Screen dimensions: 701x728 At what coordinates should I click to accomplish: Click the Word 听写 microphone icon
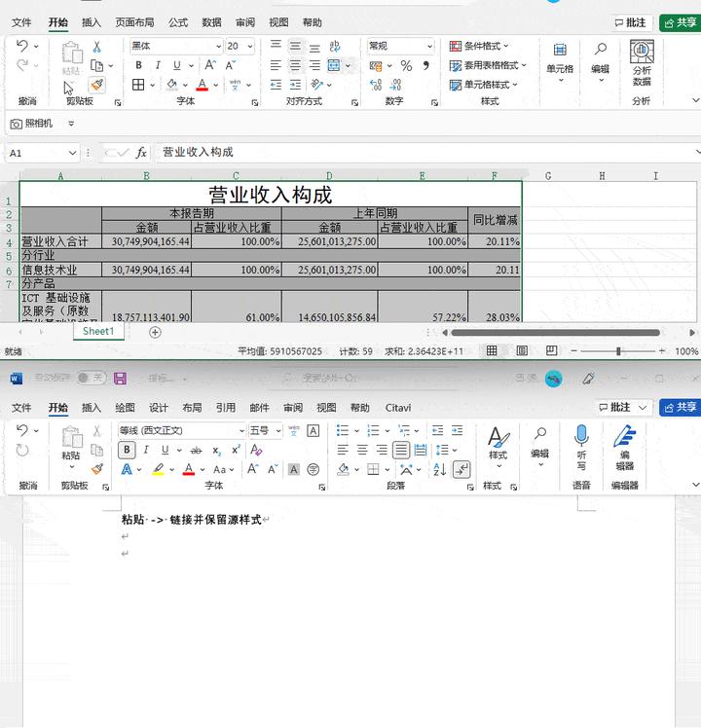581,446
